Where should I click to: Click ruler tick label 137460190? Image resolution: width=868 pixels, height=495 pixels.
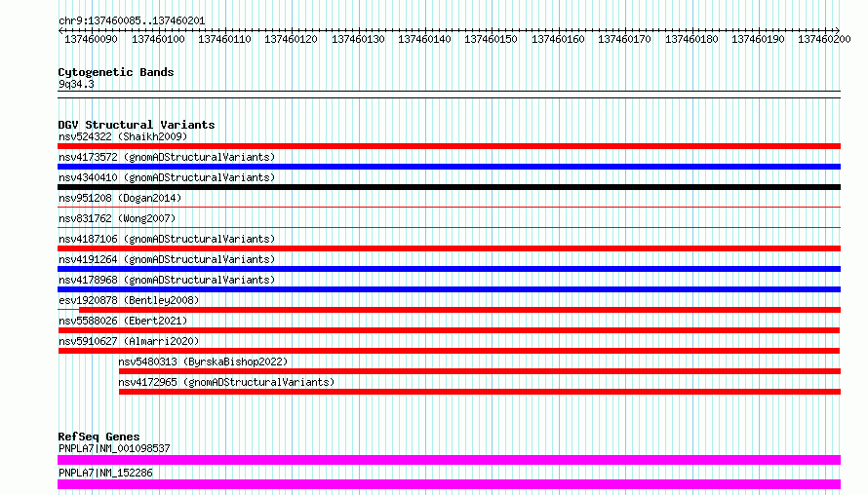758,39
